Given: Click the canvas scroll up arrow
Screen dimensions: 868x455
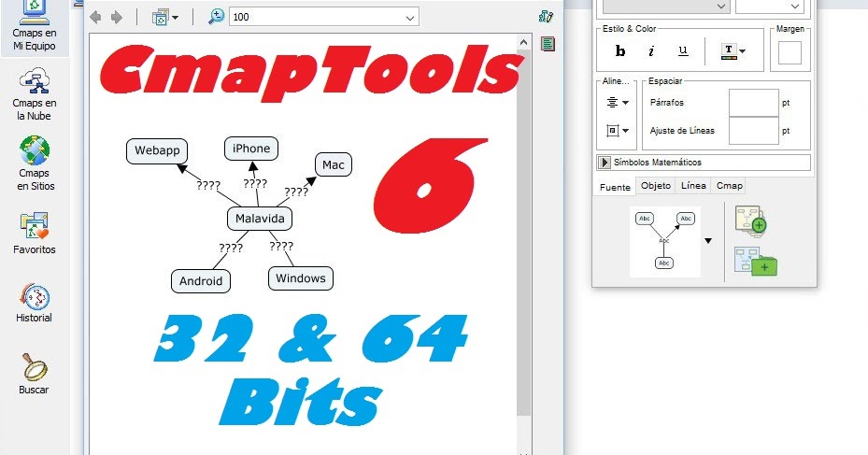Looking at the screenshot, I should 523,43.
